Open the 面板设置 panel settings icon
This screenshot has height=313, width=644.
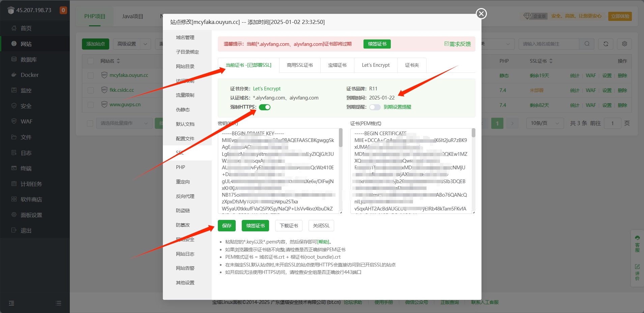(x=14, y=215)
